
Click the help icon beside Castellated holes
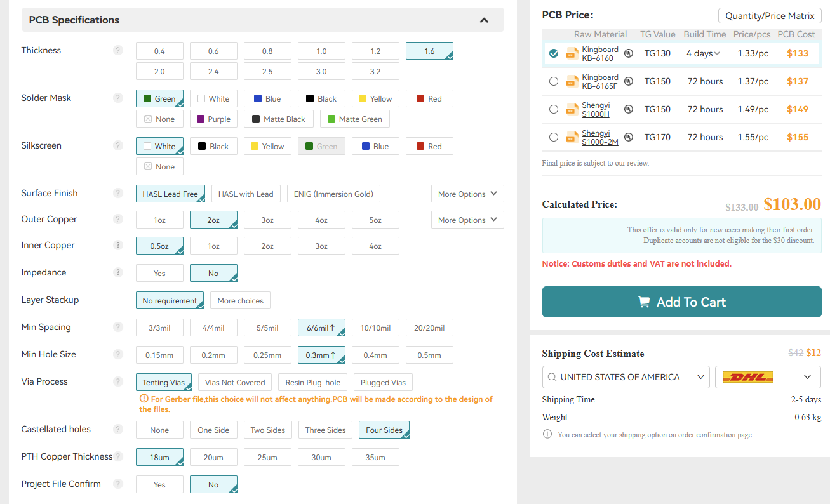pyautogui.click(x=117, y=430)
